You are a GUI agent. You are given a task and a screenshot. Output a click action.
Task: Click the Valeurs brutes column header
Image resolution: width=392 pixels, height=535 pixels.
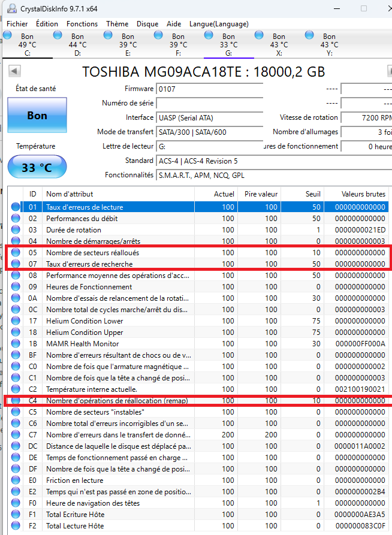(356, 194)
